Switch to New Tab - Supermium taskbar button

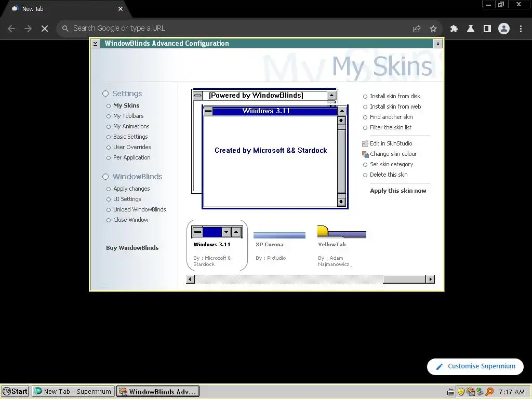pos(73,392)
